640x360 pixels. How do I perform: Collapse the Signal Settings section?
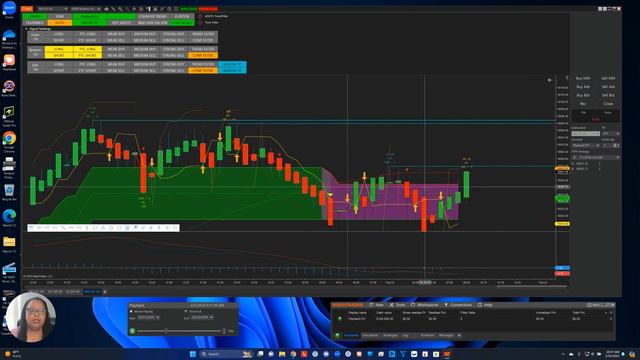click(26, 29)
